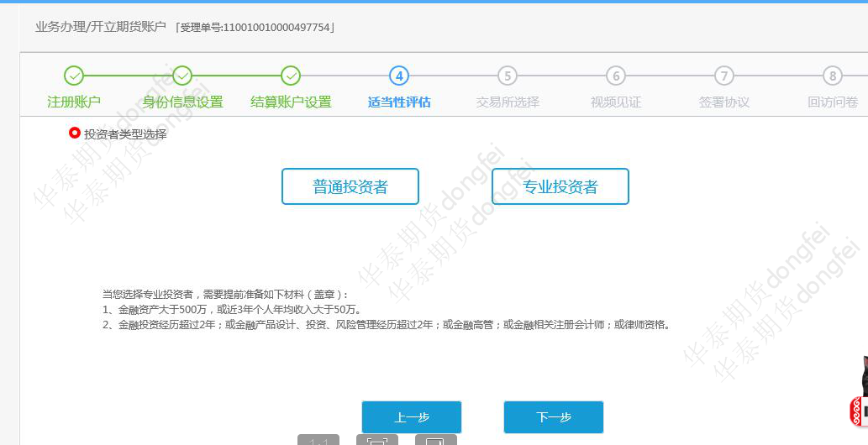Click the step 8 circle above 回访问卷
The width and height of the screenshot is (868, 445).
point(833,76)
